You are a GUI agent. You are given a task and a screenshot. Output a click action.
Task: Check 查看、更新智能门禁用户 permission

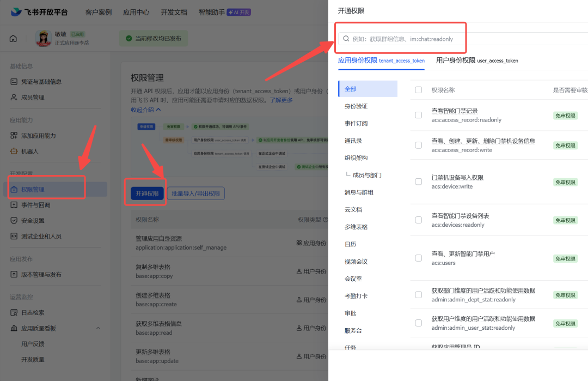coord(419,258)
